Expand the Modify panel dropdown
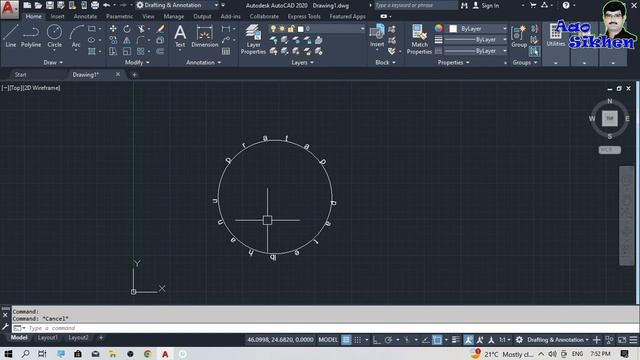The height and width of the screenshot is (360, 640). (x=137, y=62)
